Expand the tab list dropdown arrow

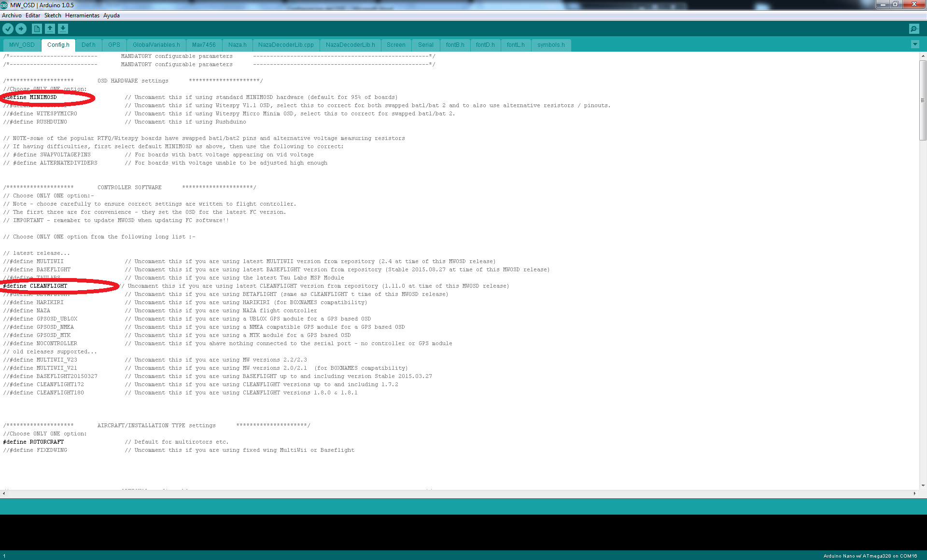click(x=914, y=44)
